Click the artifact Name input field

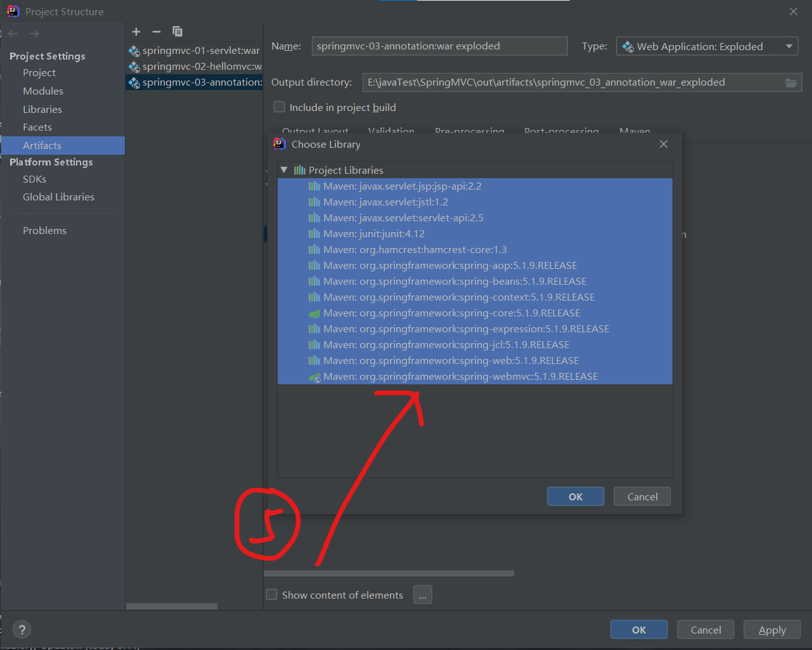point(439,46)
